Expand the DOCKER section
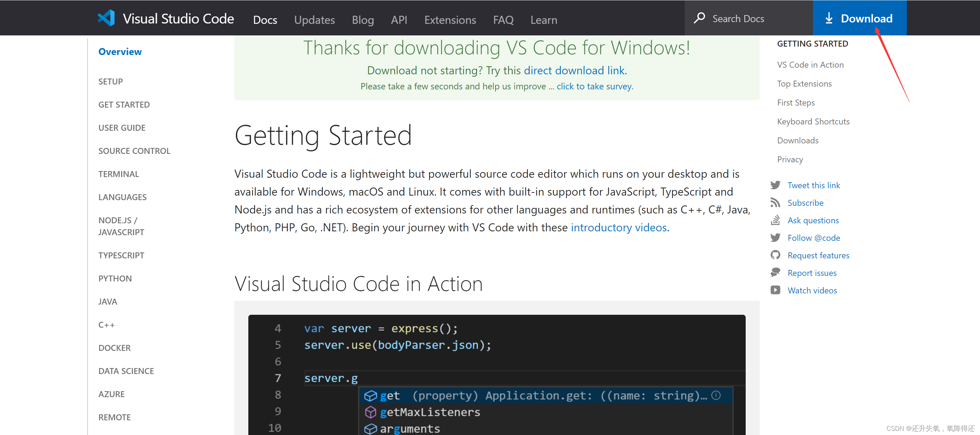 [115, 348]
